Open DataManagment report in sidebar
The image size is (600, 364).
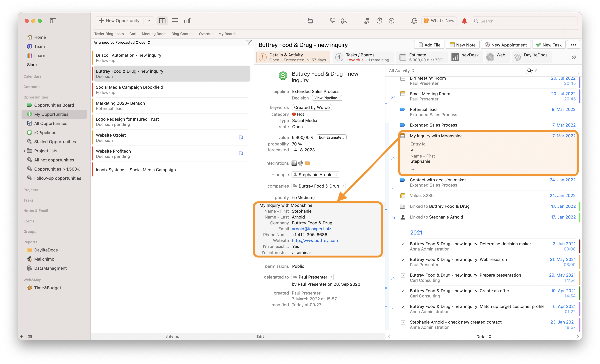(50, 268)
